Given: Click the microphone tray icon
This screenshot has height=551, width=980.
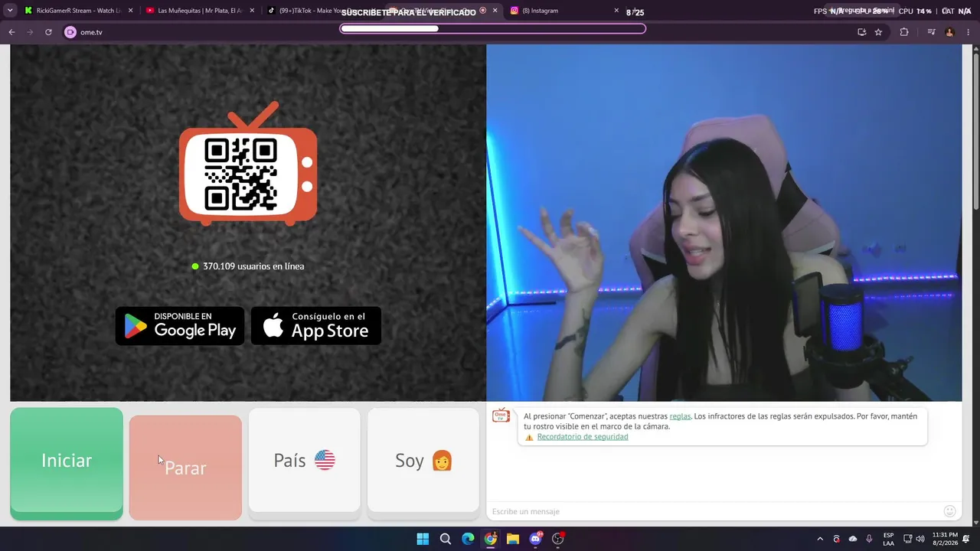Looking at the screenshot, I should (x=869, y=539).
